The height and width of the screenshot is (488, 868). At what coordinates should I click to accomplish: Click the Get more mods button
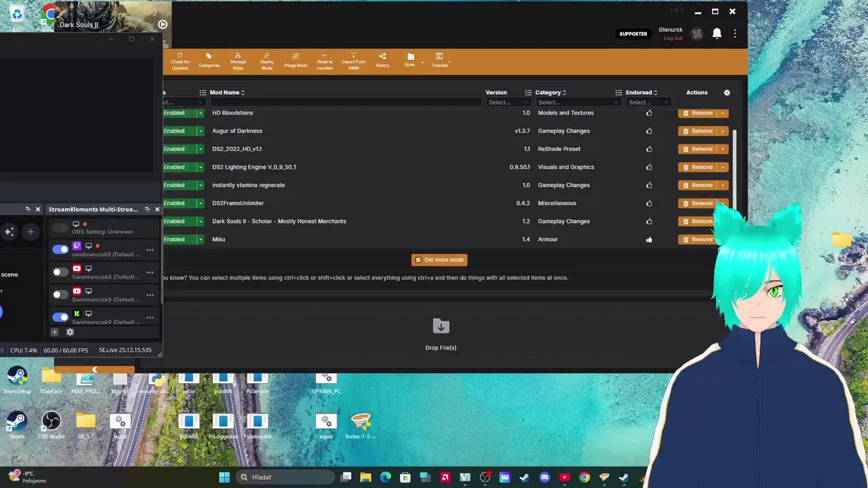coord(439,260)
